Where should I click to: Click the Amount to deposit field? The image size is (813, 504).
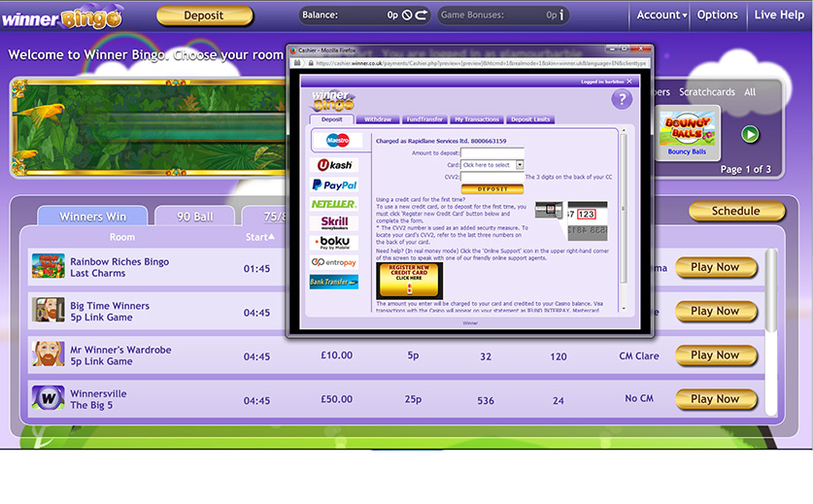click(x=492, y=152)
